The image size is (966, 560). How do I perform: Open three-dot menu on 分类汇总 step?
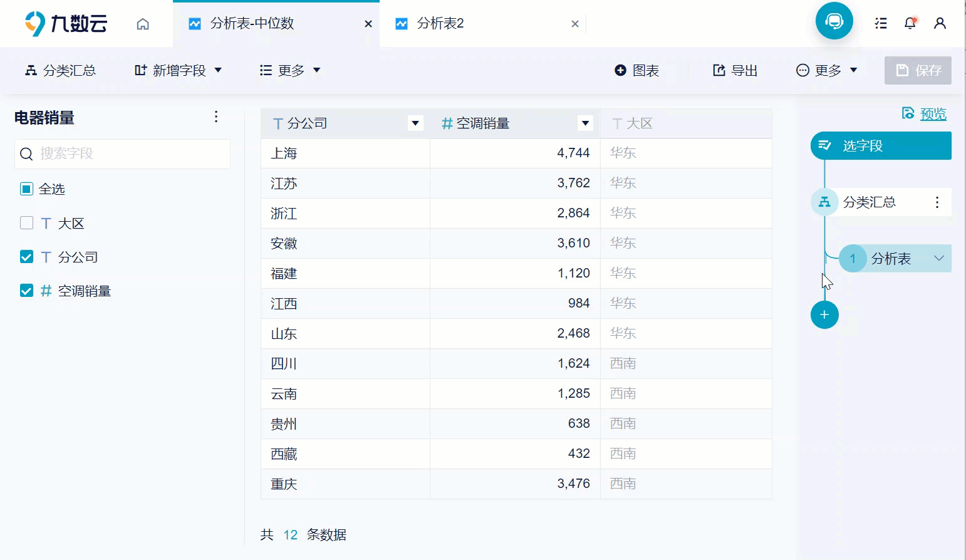937,202
